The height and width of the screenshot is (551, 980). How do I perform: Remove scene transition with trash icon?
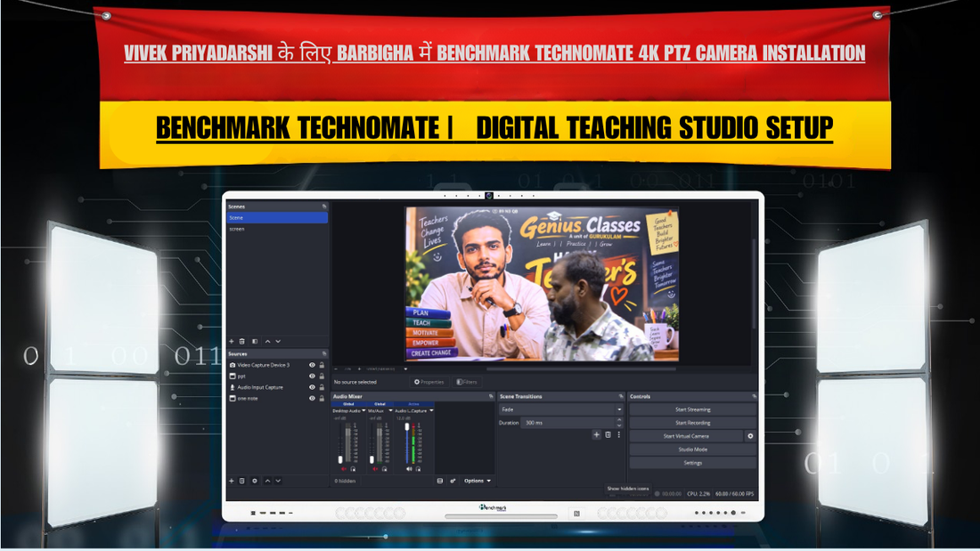click(x=608, y=434)
